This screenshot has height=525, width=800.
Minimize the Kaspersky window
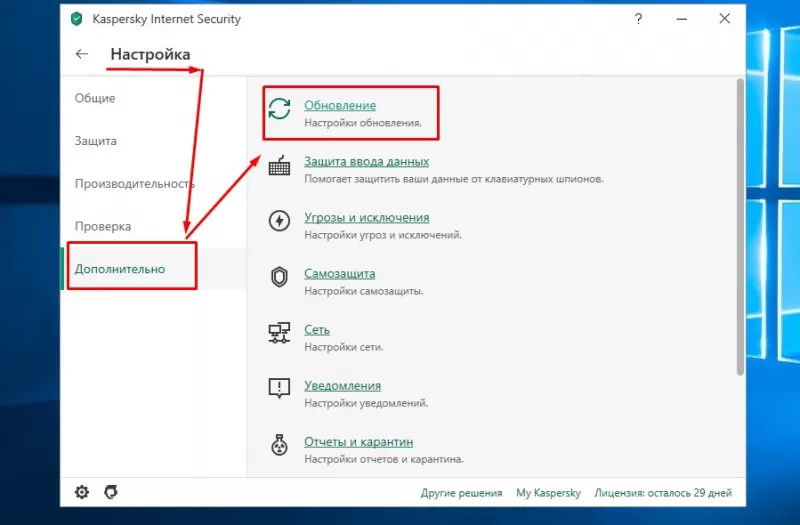(682, 19)
